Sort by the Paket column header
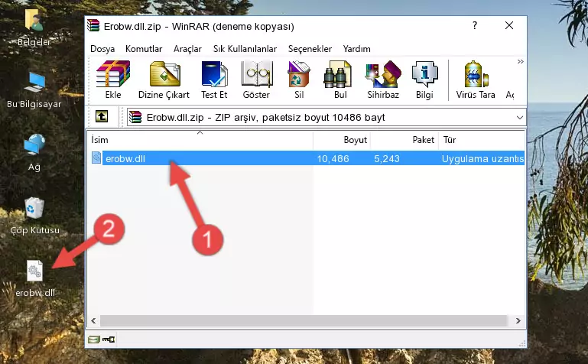 [x=404, y=140]
